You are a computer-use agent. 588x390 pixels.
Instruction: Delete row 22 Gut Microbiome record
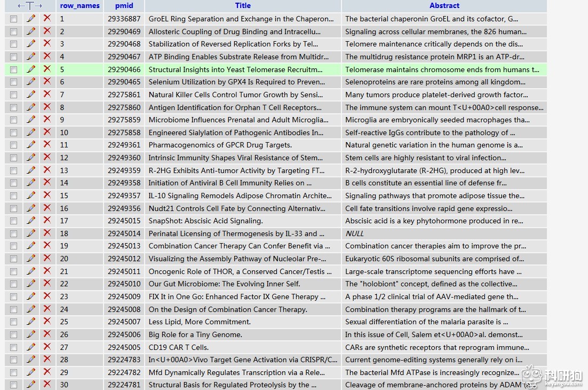click(47, 283)
